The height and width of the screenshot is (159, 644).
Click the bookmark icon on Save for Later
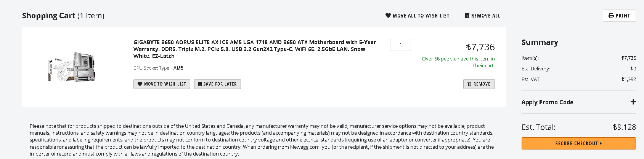coord(200,84)
